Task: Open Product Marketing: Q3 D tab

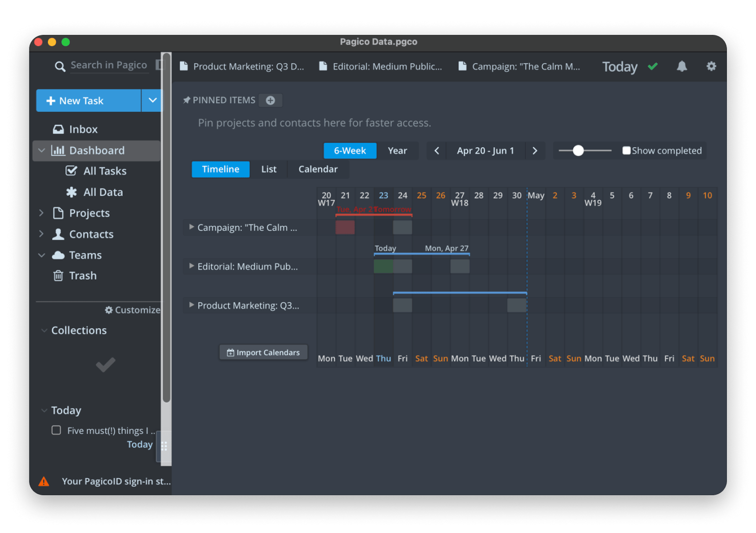Action: (x=242, y=66)
